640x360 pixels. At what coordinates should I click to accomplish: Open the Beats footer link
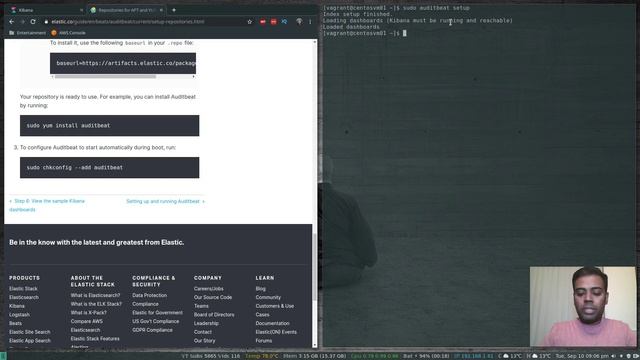click(16, 323)
